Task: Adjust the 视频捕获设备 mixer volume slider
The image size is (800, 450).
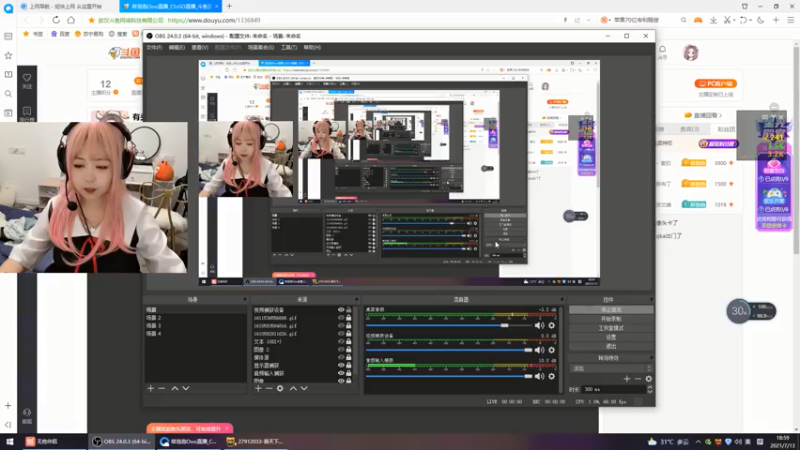Action: pos(449,350)
